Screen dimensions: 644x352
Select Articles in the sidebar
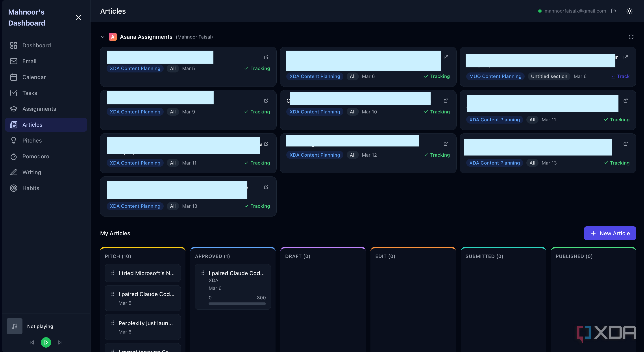pos(46,125)
